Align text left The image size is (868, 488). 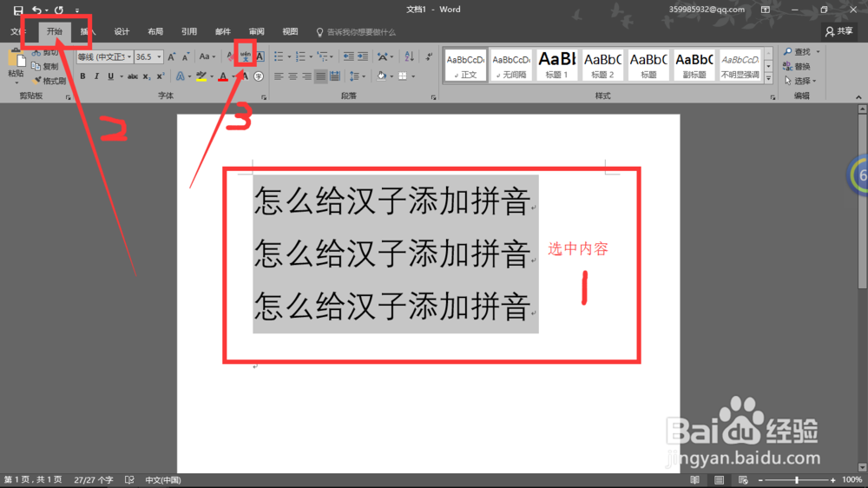(279, 76)
